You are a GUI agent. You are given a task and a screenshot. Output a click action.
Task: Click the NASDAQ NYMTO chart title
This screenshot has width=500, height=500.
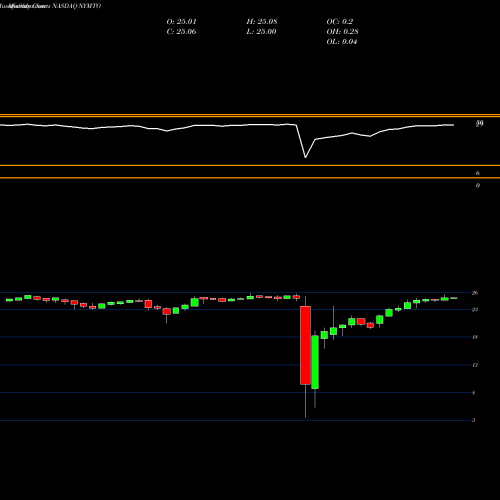pos(77,6)
